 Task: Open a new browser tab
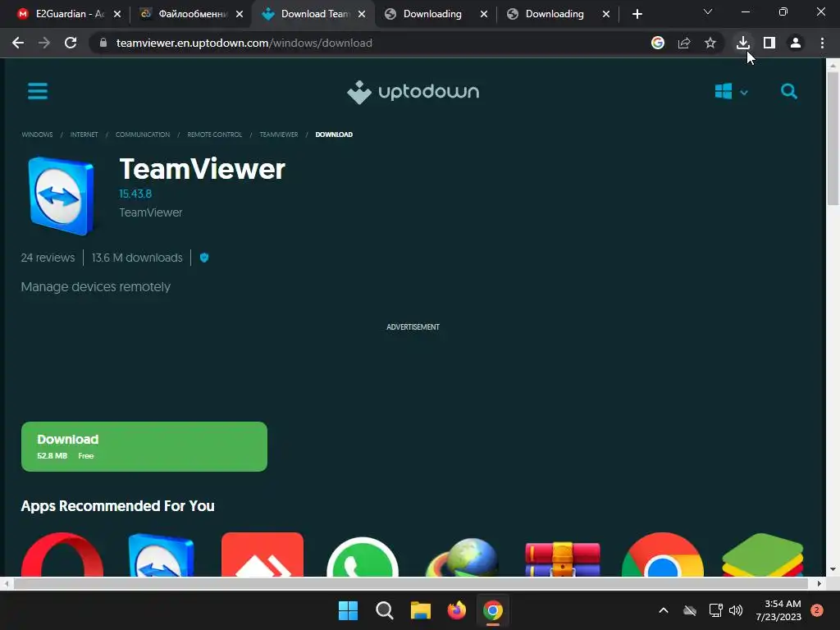coord(637,14)
